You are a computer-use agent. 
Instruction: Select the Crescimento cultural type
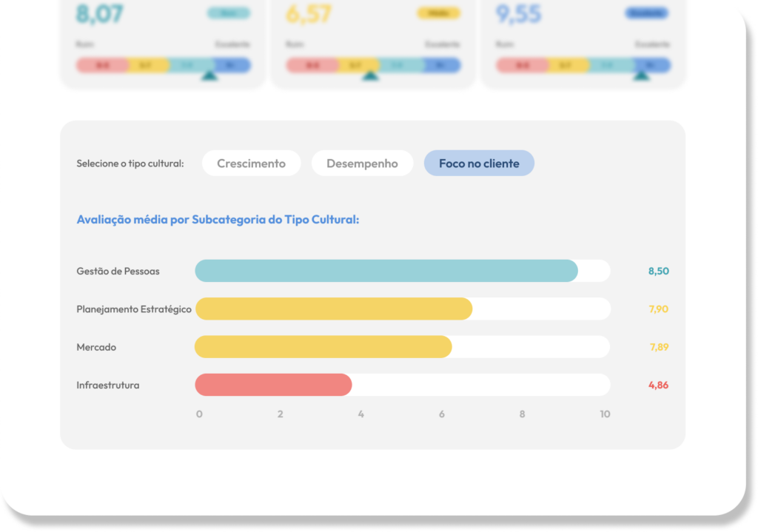[x=251, y=164]
